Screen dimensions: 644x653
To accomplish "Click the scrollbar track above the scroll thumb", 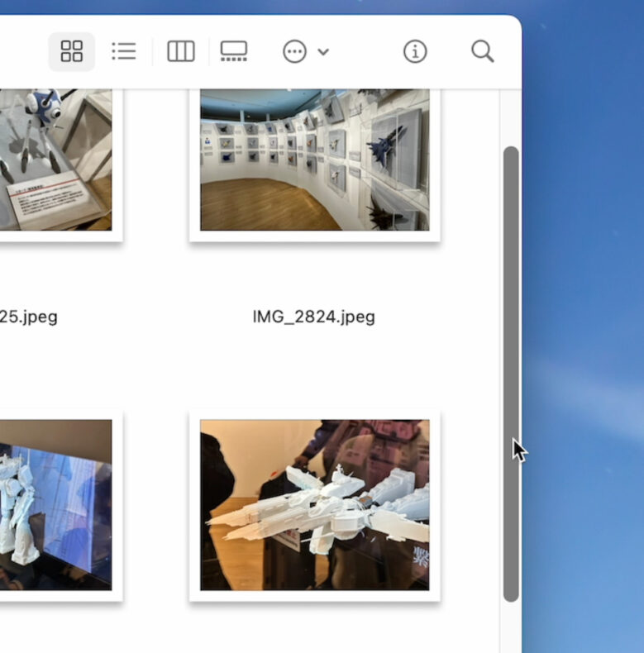I will (x=511, y=116).
